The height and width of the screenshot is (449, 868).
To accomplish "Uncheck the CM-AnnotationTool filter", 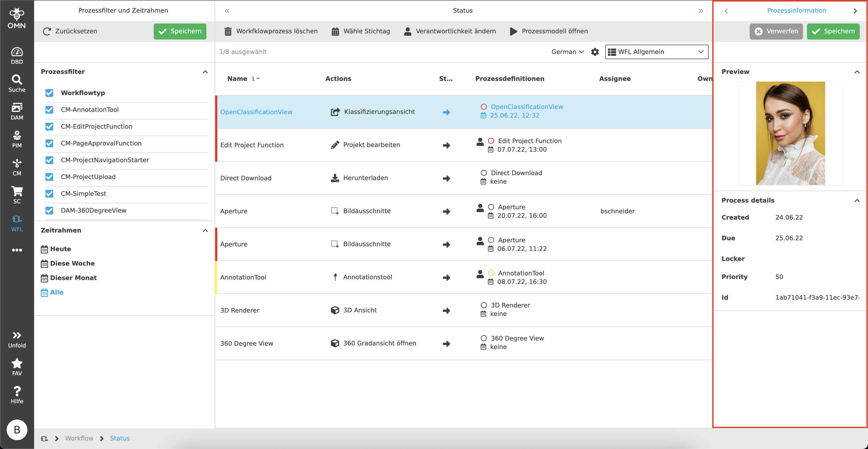I will coord(50,110).
